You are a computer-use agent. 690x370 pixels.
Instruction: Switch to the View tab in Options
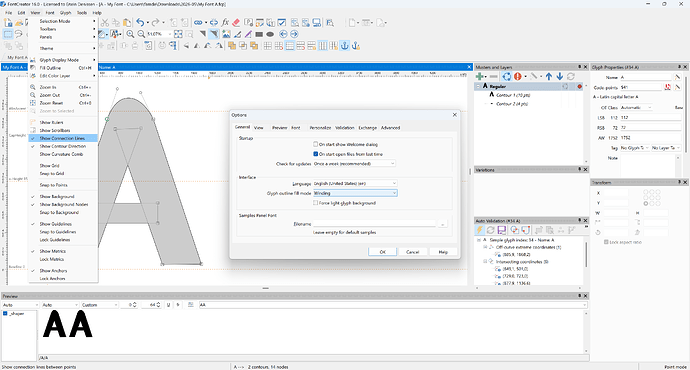tap(259, 128)
